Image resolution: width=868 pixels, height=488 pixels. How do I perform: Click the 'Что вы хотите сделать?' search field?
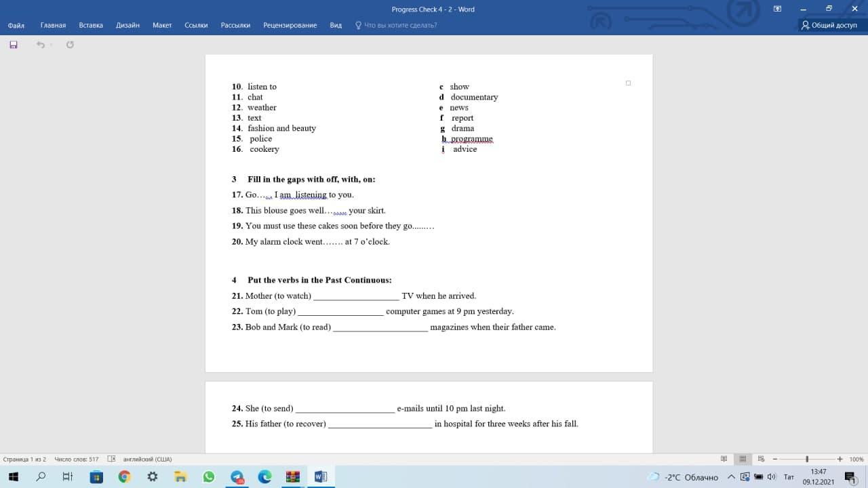click(x=400, y=25)
